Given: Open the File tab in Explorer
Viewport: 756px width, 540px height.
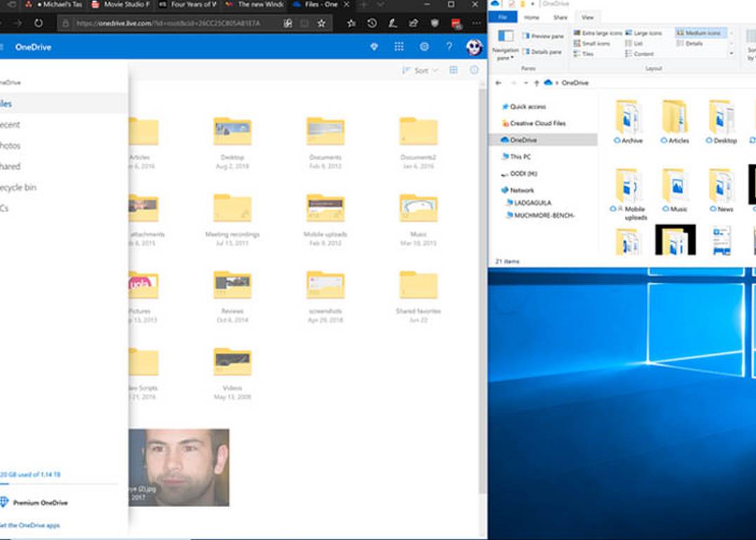Looking at the screenshot, I should click(502, 17).
